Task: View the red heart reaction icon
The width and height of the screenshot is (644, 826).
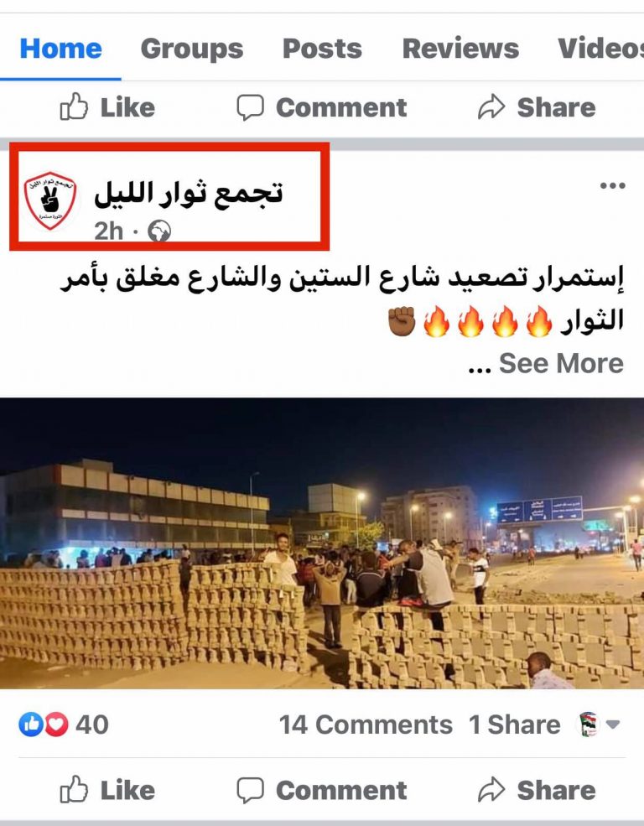Action: coord(56,725)
